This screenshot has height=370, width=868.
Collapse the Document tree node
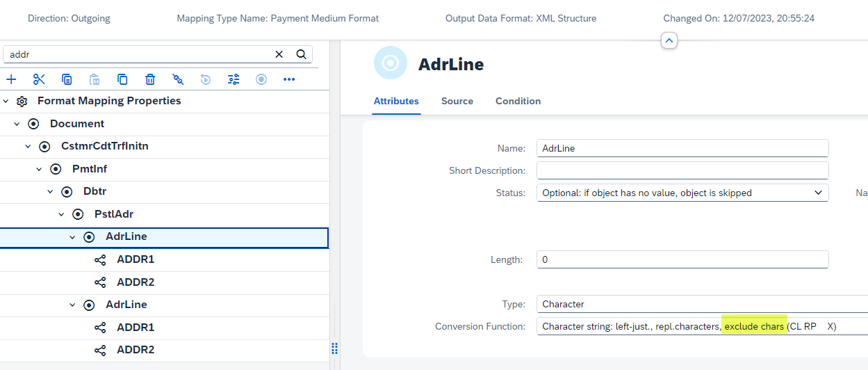(x=17, y=124)
